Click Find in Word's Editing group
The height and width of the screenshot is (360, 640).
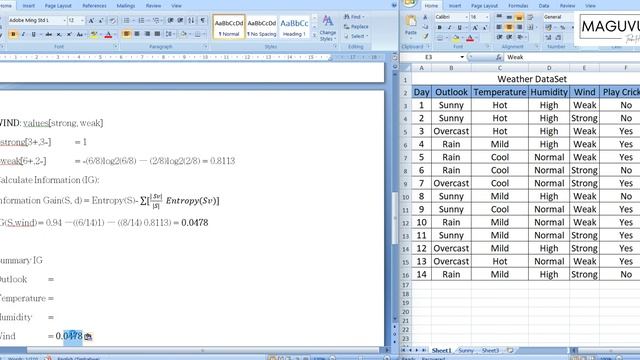click(353, 17)
